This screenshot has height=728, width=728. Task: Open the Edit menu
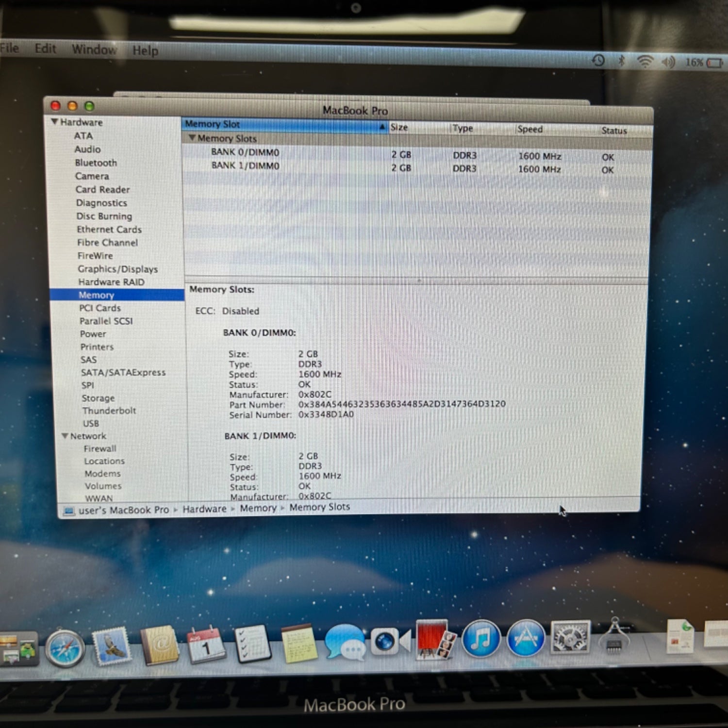45,49
